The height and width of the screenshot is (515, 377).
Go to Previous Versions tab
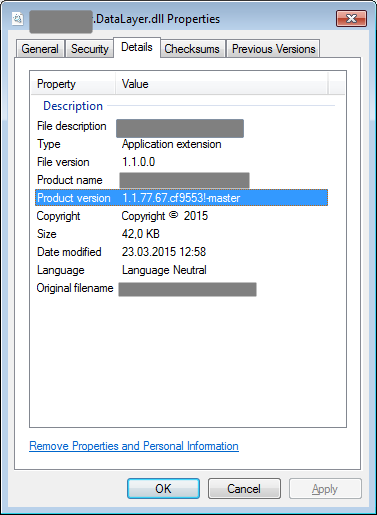coord(273,49)
